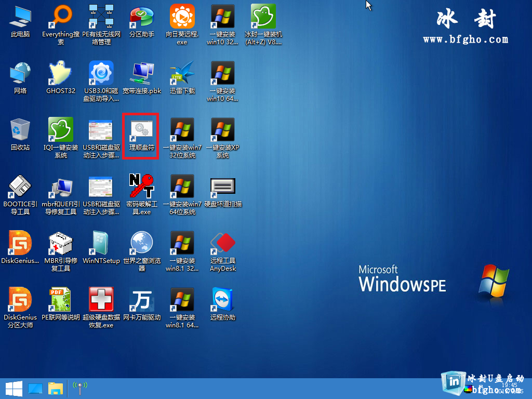Click the show desktop taskbar icon
Image resolution: width=532 pixels, height=399 pixels.
tap(35, 389)
